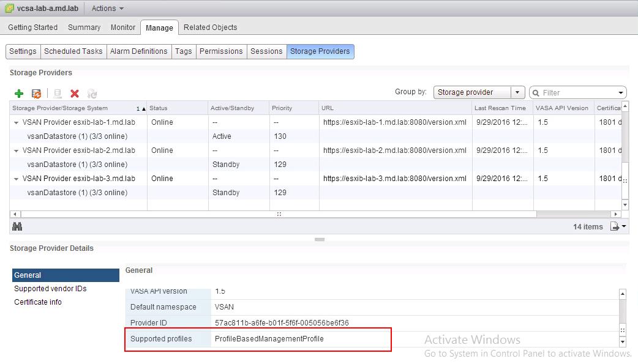Switch to the Related Objects tab

pyautogui.click(x=210, y=28)
